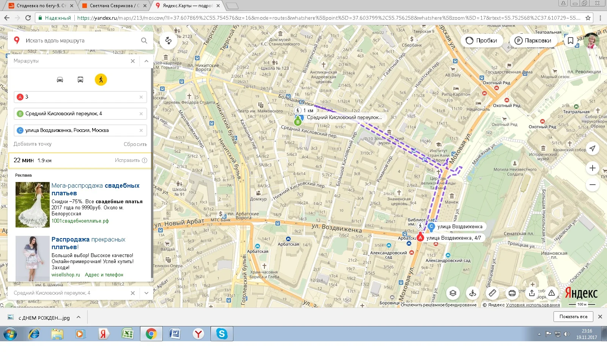Print the map with printer icon
The height and width of the screenshot is (364, 607).
pos(512,293)
